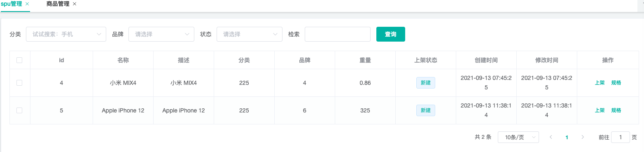Click the 名称 column header
The height and width of the screenshot is (152, 644).
coord(123,60)
